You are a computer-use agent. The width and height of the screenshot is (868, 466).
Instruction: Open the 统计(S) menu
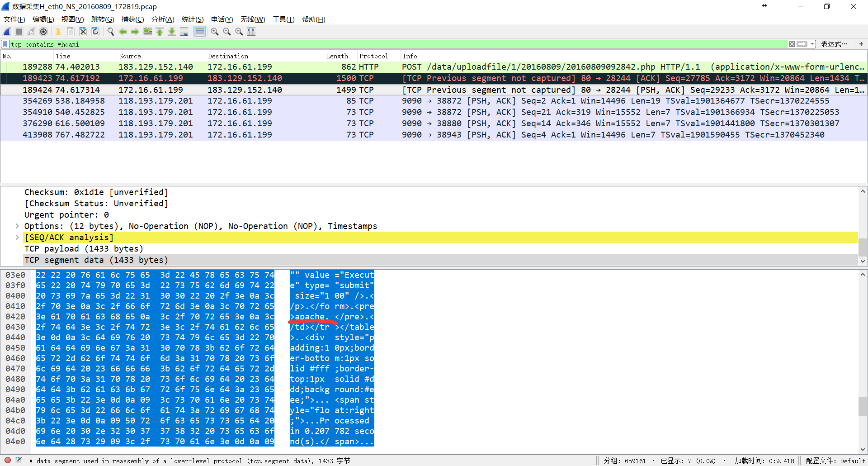pyautogui.click(x=192, y=19)
